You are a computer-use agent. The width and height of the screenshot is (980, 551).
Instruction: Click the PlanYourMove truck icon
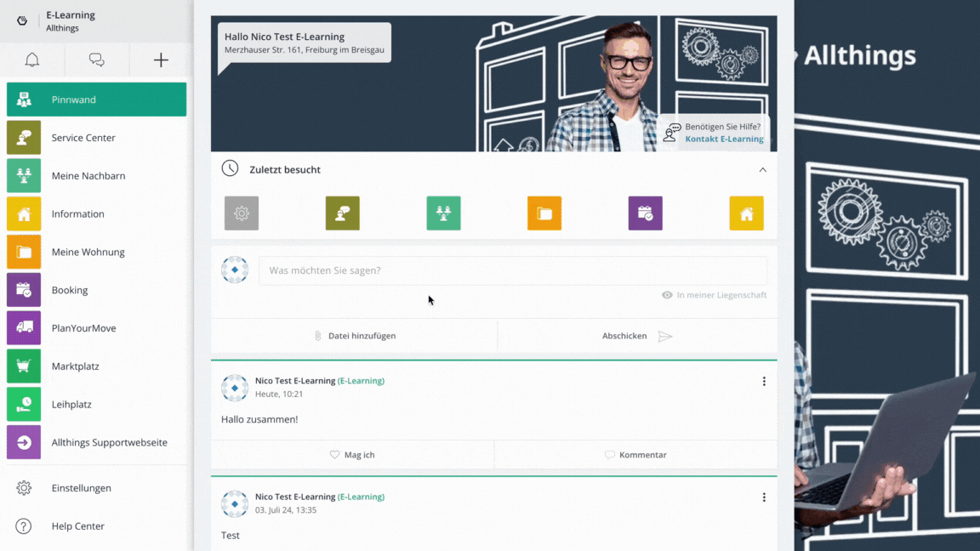[x=24, y=328]
